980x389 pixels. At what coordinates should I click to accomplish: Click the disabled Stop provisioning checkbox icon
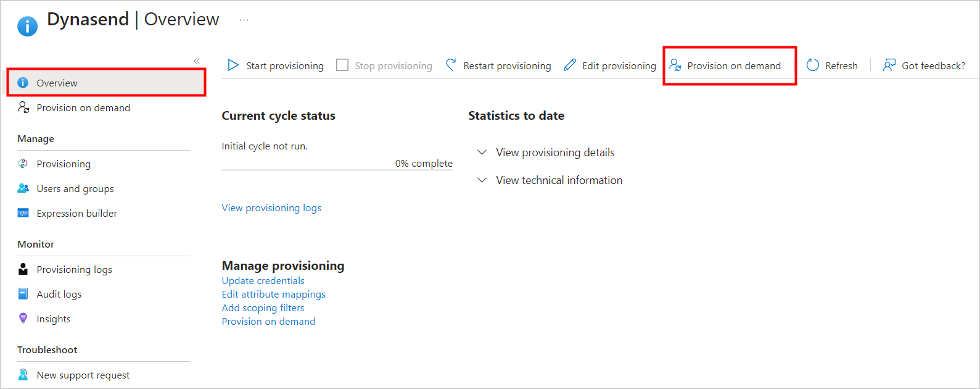tap(342, 64)
